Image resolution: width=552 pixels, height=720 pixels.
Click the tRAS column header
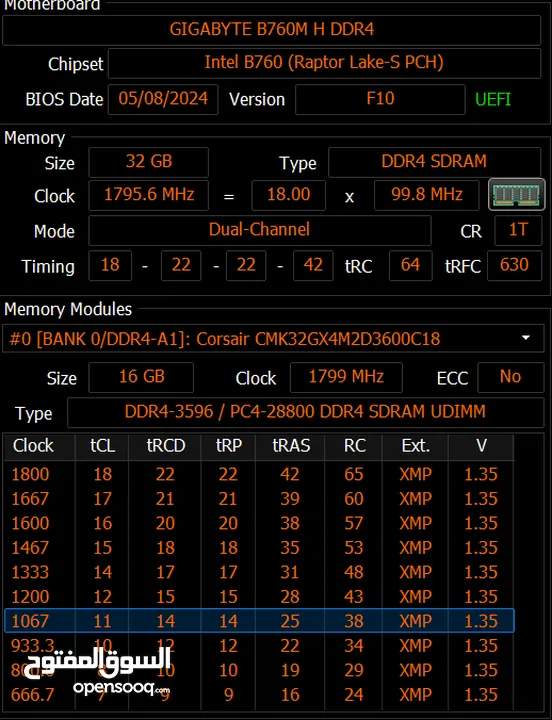click(290, 446)
